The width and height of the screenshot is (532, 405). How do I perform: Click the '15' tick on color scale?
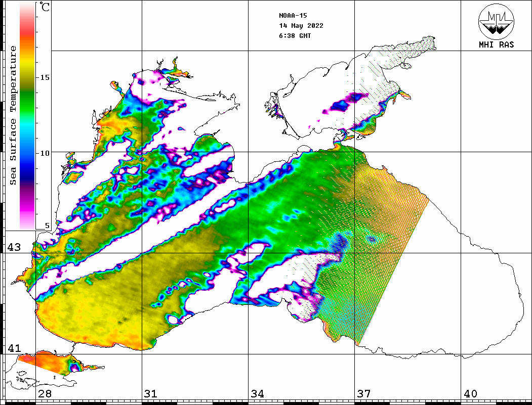point(45,77)
